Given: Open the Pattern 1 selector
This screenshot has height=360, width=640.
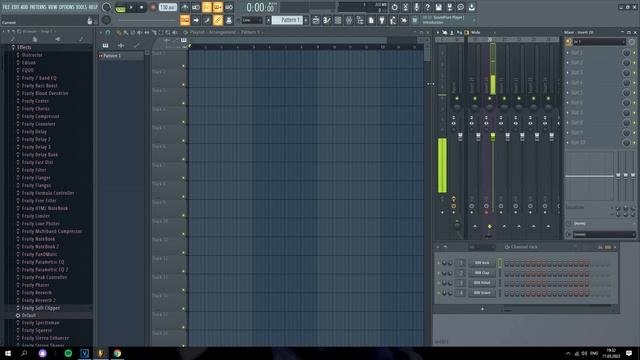Looking at the screenshot, I should click(x=287, y=20).
